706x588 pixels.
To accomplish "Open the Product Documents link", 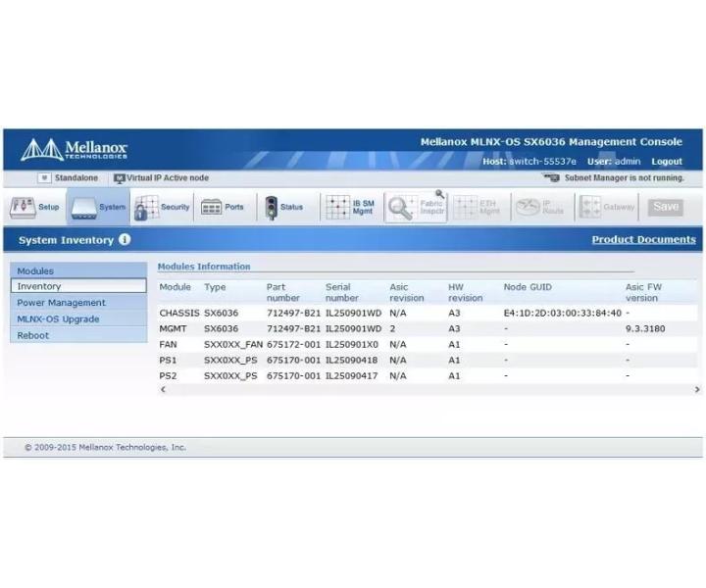I will (644, 239).
